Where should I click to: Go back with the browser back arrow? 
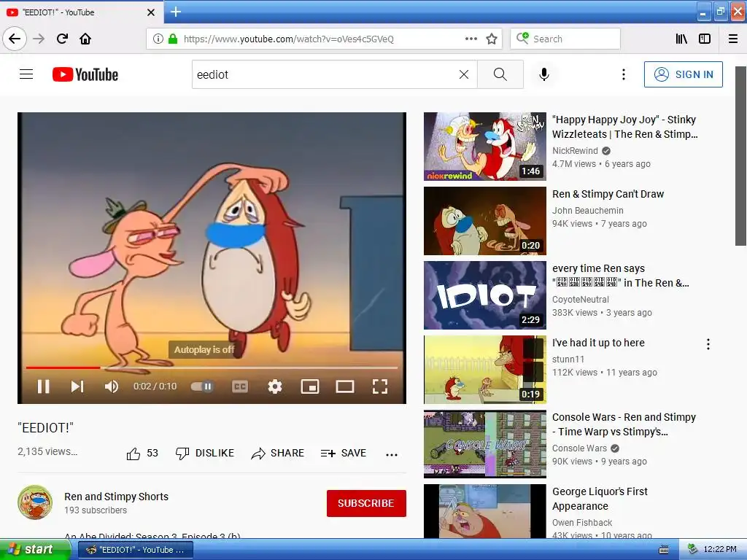[15, 39]
